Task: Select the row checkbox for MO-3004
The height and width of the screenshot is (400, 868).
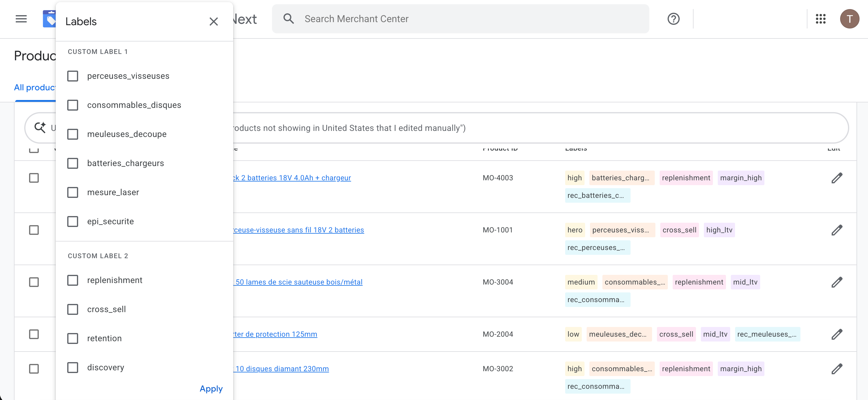Action: coord(34,282)
